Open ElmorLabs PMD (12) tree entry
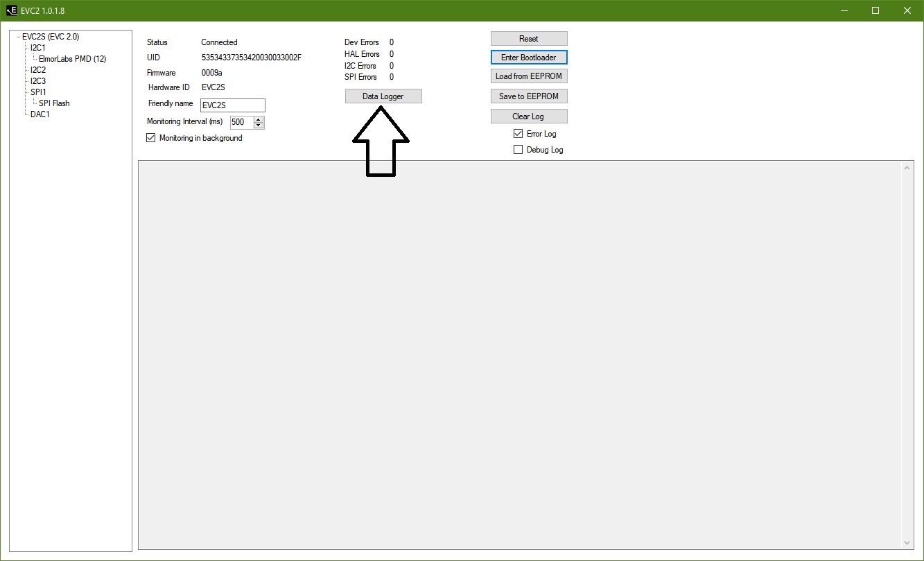 tap(72, 59)
